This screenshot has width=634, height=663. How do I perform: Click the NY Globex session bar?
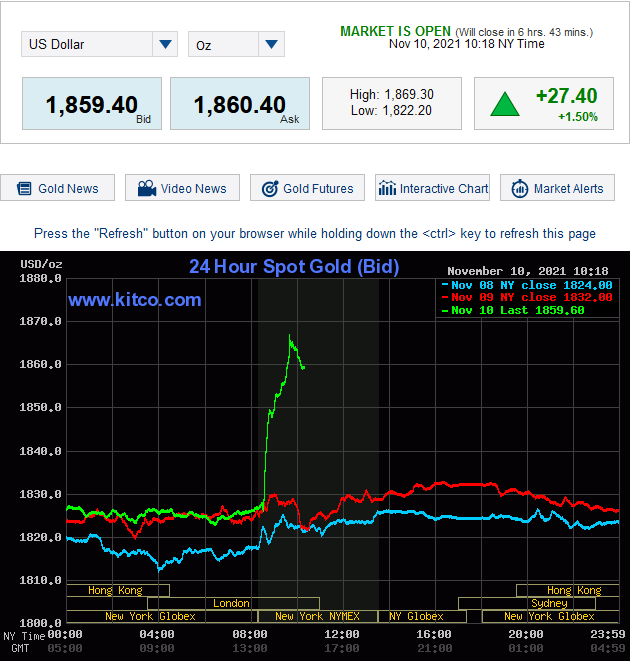422,616
